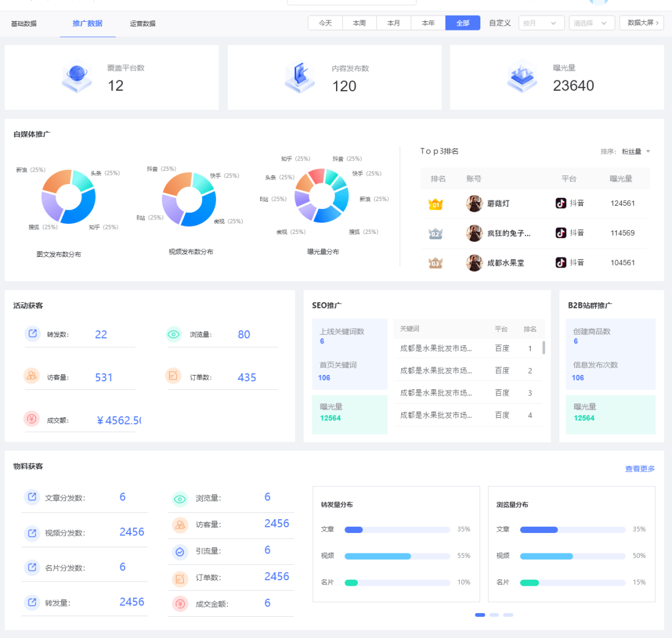Click keyword row ranked 1 on 百度
The image size is (672, 638).
click(x=467, y=349)
